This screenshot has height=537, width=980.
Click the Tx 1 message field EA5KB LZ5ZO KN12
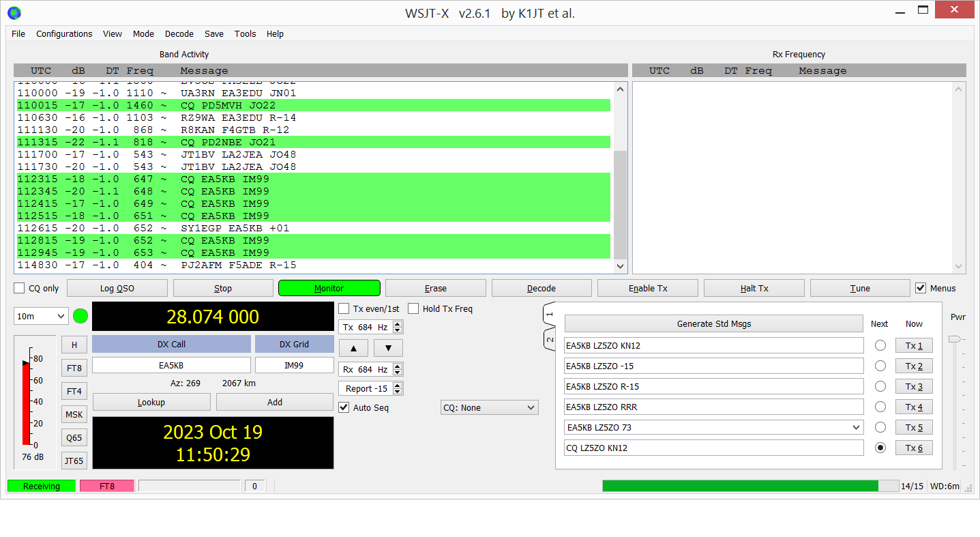[x=714, y=346]
